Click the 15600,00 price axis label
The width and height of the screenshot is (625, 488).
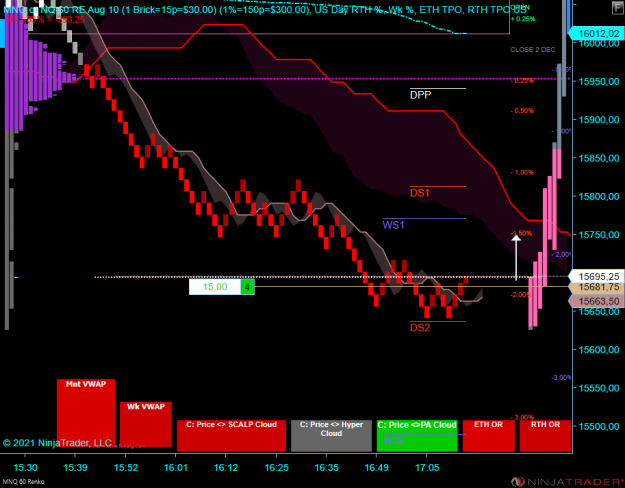coord(599,350)
